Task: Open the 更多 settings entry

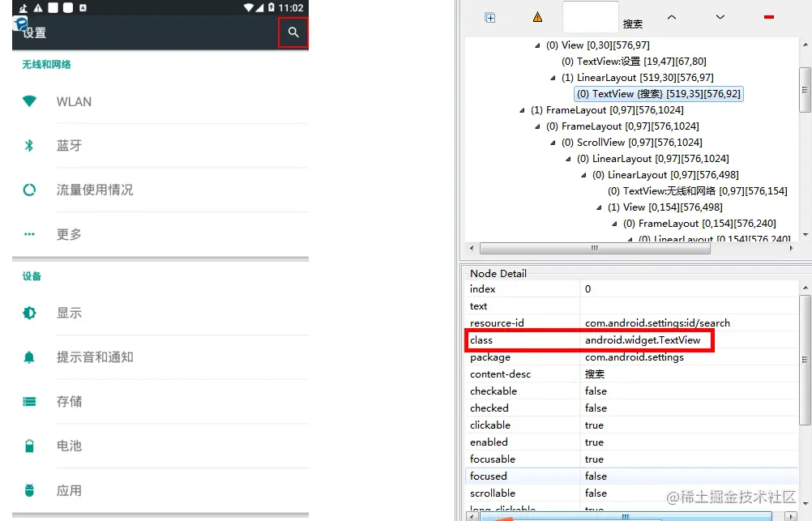Action: pos(160,234)
